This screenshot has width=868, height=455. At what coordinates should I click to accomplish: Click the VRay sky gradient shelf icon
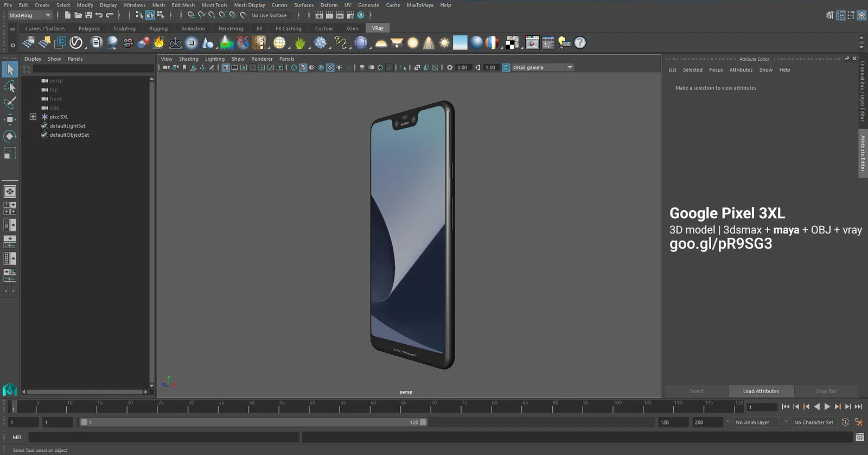pos(460,42)
